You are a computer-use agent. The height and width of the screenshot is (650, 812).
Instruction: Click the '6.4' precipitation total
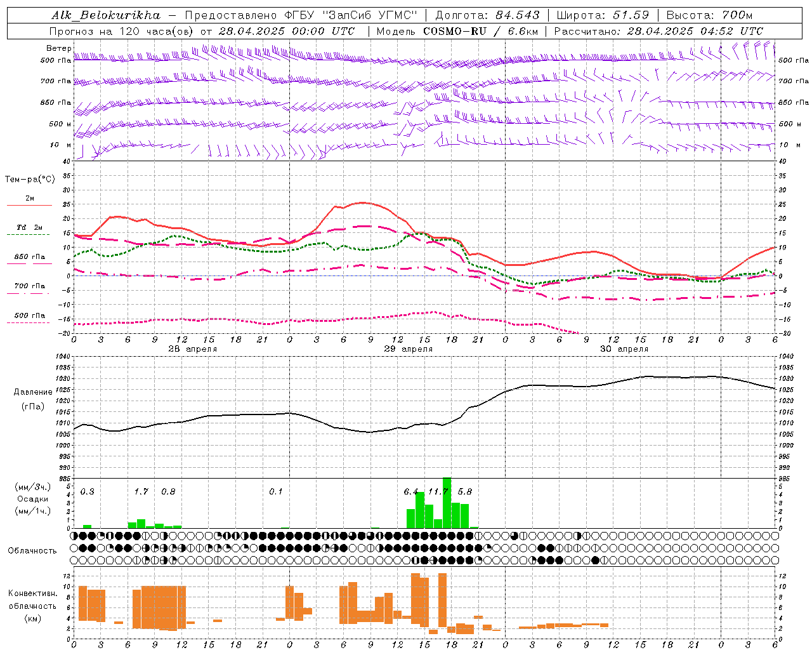(x=410, y=492)
